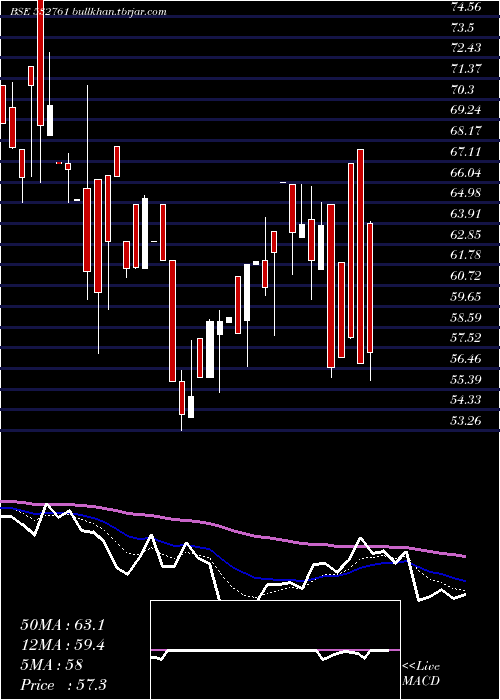Click the 56.46 price axis label
The image size is (500, 700).
(x=466, y=358)
